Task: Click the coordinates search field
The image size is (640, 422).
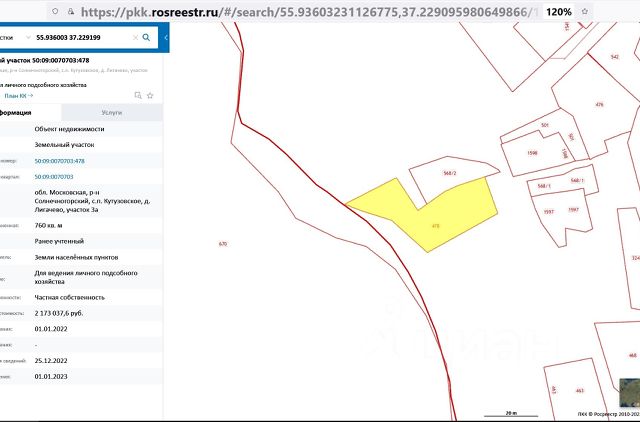Action: click(82, 38)
